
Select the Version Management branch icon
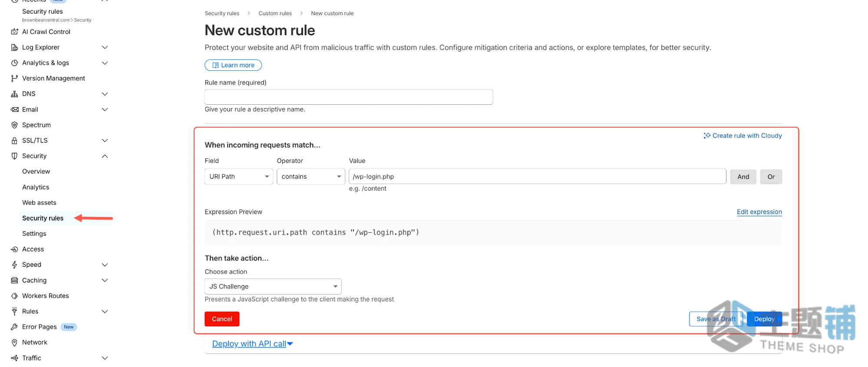click(x=14, y=78)
